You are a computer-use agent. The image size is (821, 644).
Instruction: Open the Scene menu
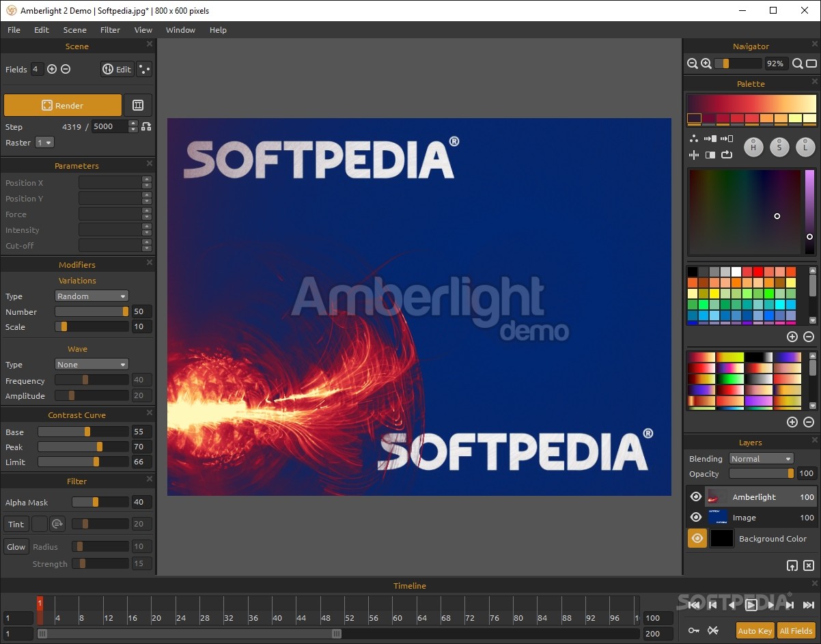(x=74, y=29)
